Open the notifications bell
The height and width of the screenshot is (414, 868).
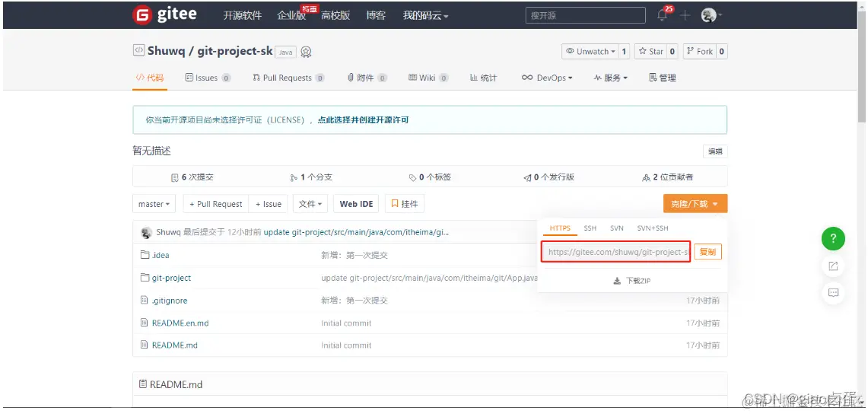(662, 15)
